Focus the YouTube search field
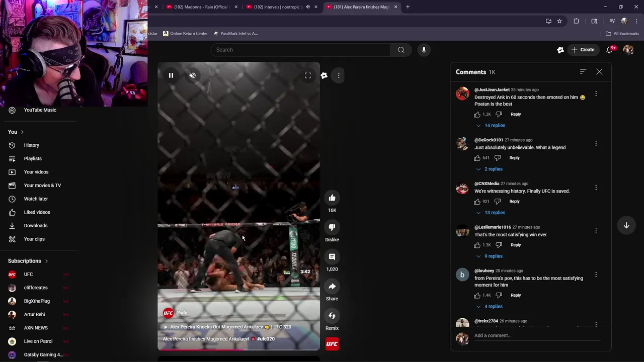Screen dimensions: 644x362 point(301,50)
